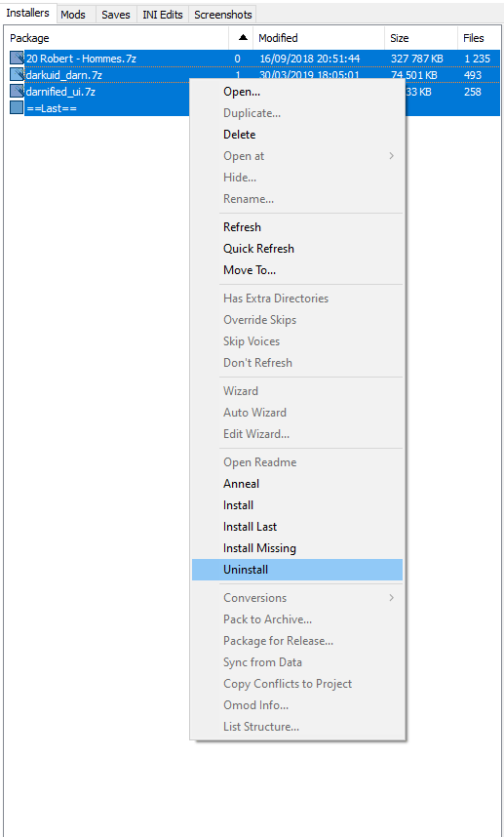Viewport: 504px width, 837px height.
Task: Open the Screenshots tab
Action: point(223,15)
